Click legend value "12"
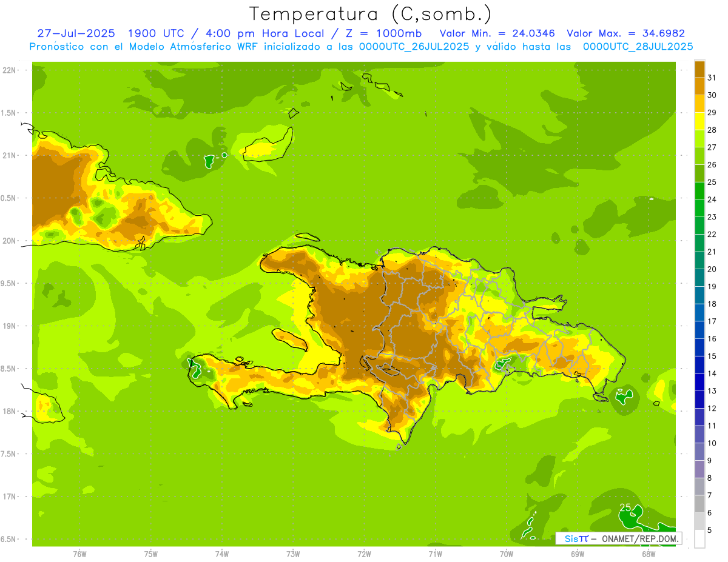This screenshot has height=562, width=728. click(712, 408)
